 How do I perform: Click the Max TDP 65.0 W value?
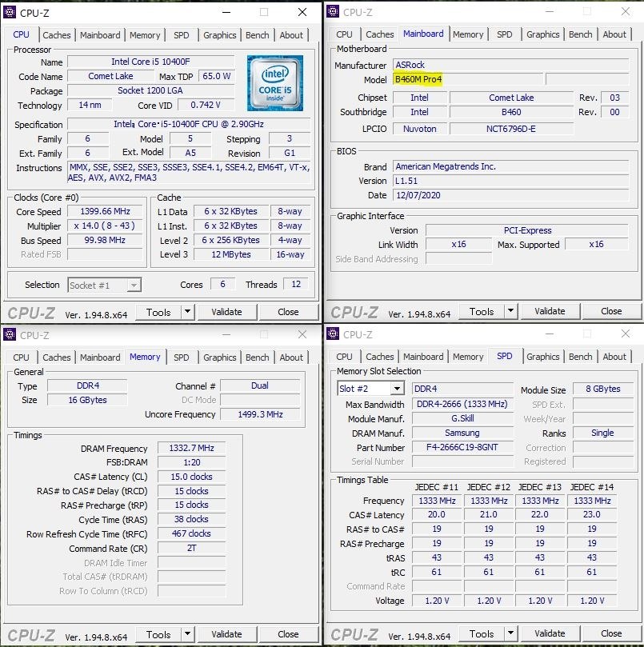click(216, 76)
